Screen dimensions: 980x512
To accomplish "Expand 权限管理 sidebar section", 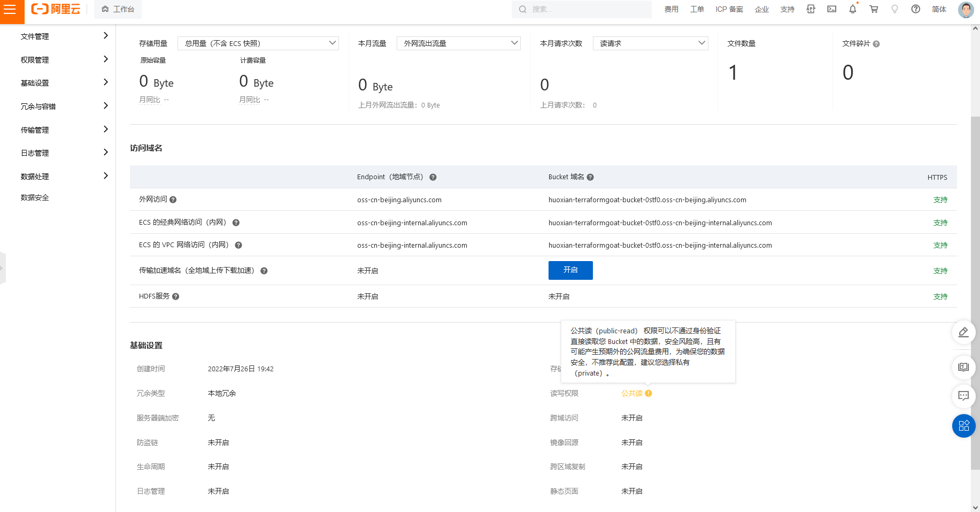I will pyautogui.click(x=64, y=59).
